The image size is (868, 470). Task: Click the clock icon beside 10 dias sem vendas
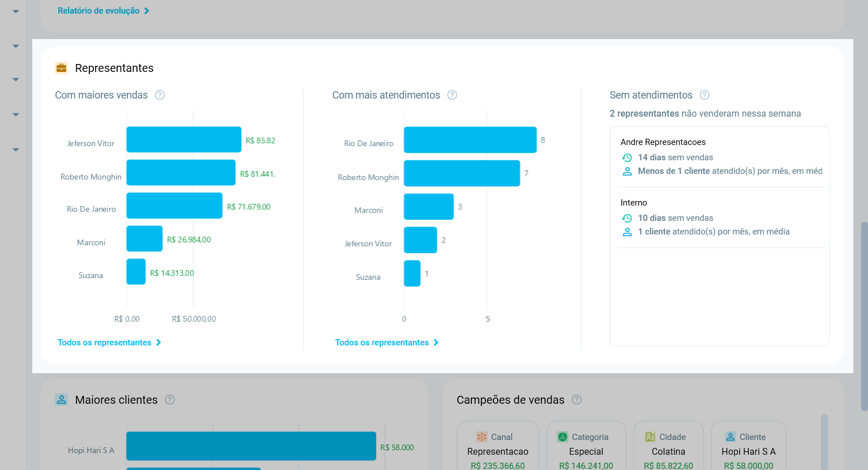627,219
